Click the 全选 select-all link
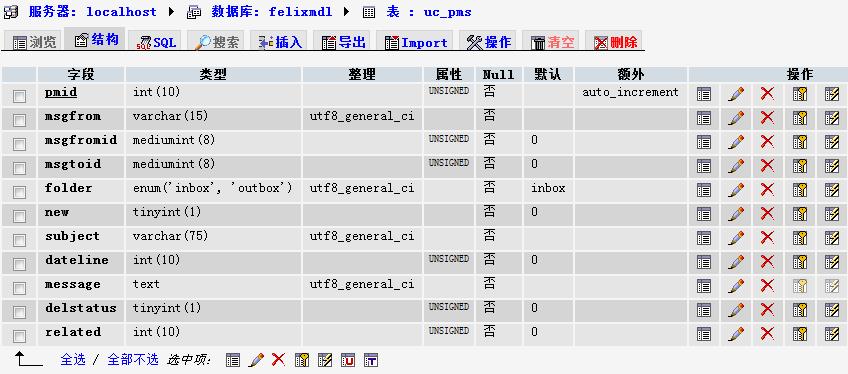848x374 pixels. tap(72, 359)
